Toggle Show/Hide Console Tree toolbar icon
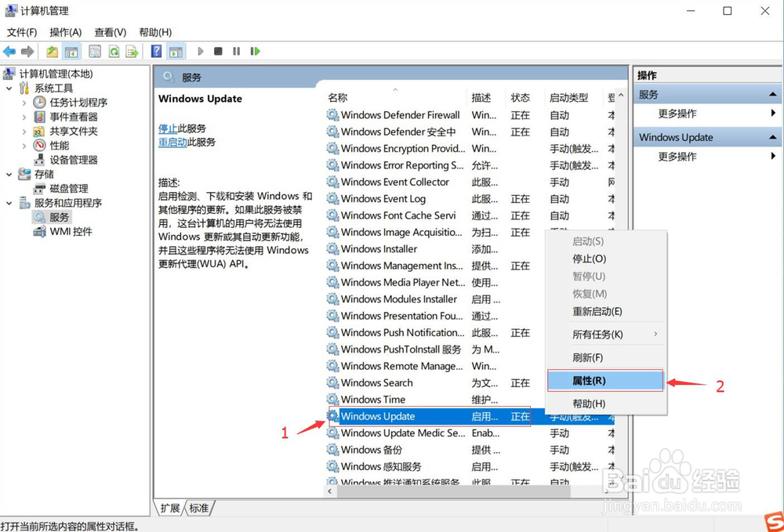 click(71, 51)
